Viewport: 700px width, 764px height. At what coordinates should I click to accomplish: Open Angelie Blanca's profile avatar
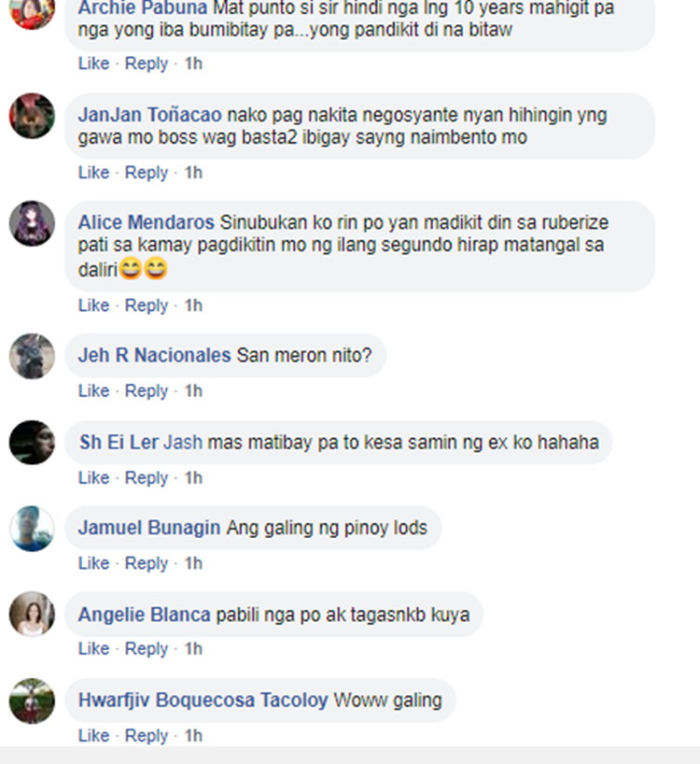coord(32,614)
